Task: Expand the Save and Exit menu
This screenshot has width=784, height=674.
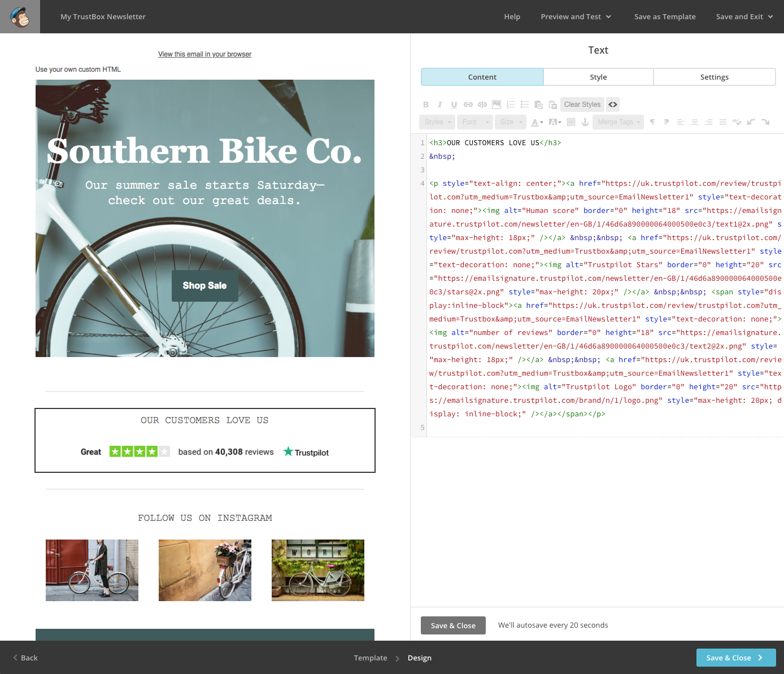Action: [744, 16]
